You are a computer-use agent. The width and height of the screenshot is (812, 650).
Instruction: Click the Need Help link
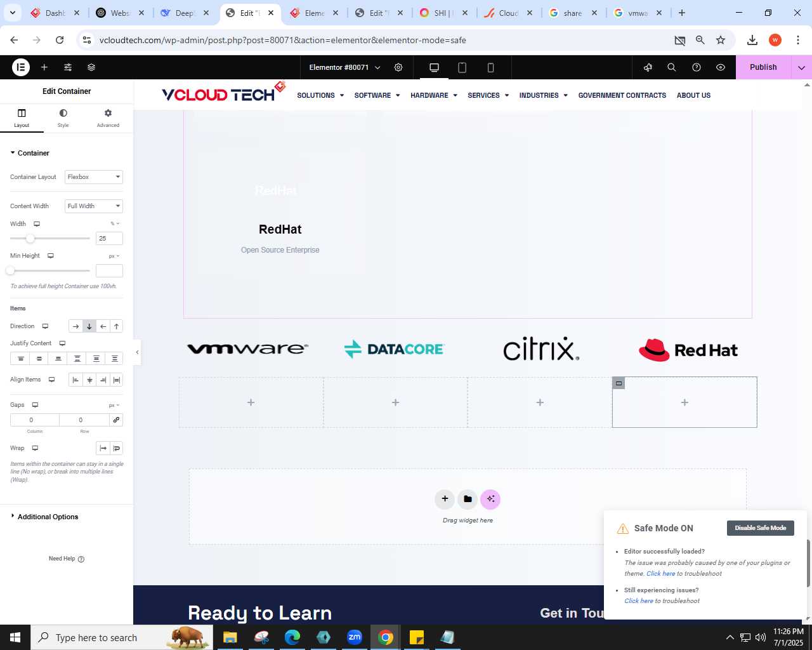point(67,559)
